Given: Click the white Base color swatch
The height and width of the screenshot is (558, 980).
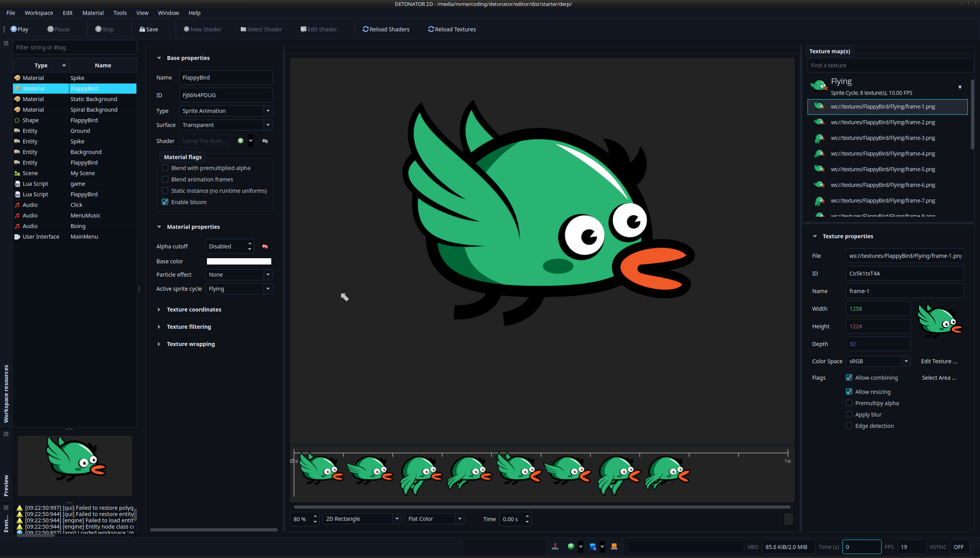Looking at the screenshot, I should tap(239, 261).
